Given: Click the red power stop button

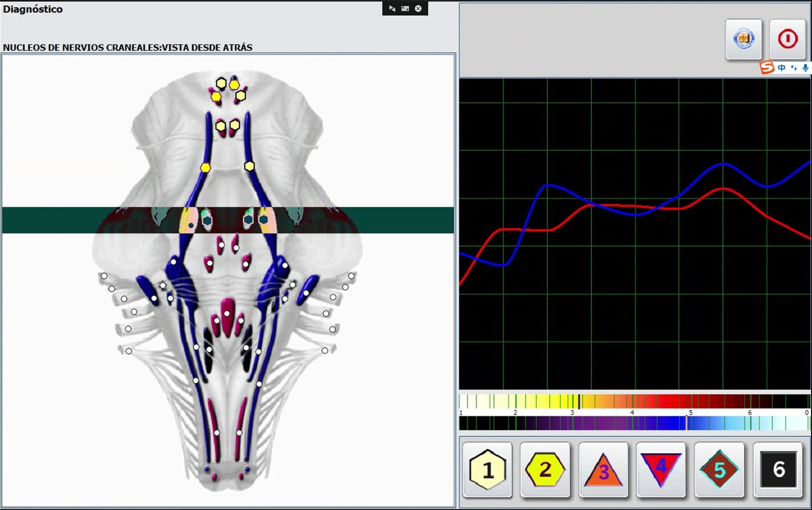Looking at the screenshot, I should point(788,39).
